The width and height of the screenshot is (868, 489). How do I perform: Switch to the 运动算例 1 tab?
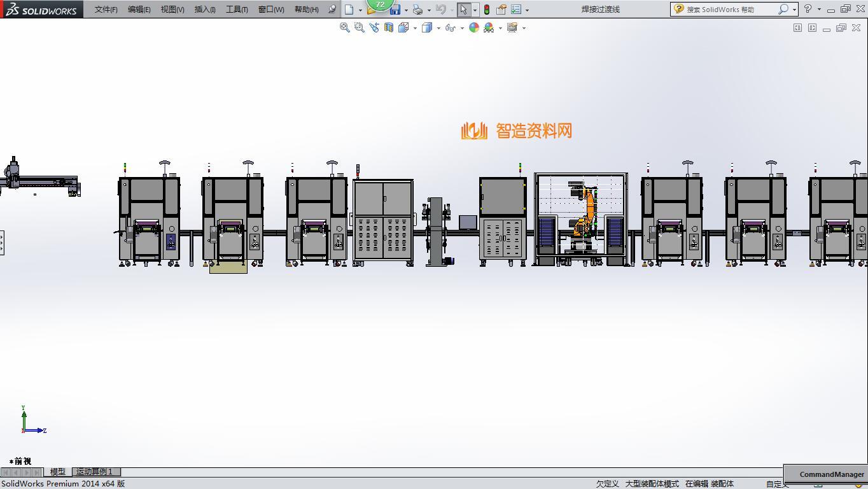coord(94,472)
